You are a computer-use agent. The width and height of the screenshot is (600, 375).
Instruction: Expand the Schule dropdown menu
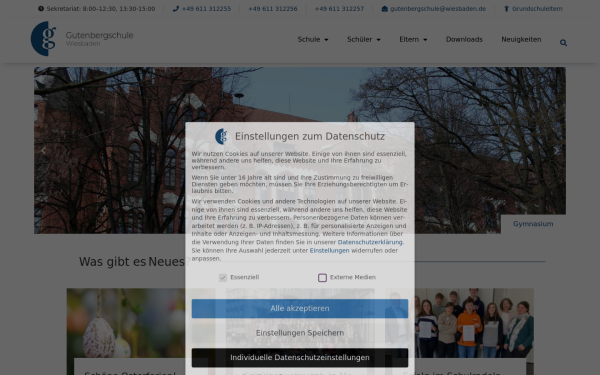pyautogui.click(x=313, y=39)
